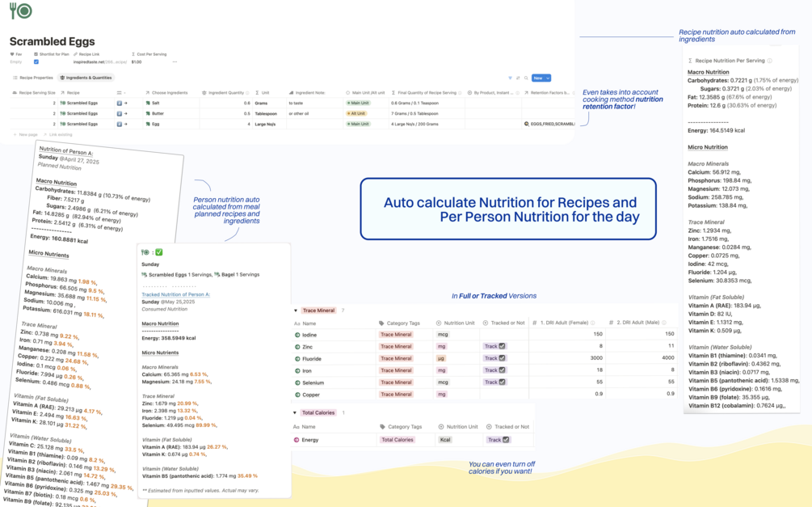Click the Kcal unit tag in Energy row
Image resolution: width=812 pixels, height=507 pixels.
445,440
